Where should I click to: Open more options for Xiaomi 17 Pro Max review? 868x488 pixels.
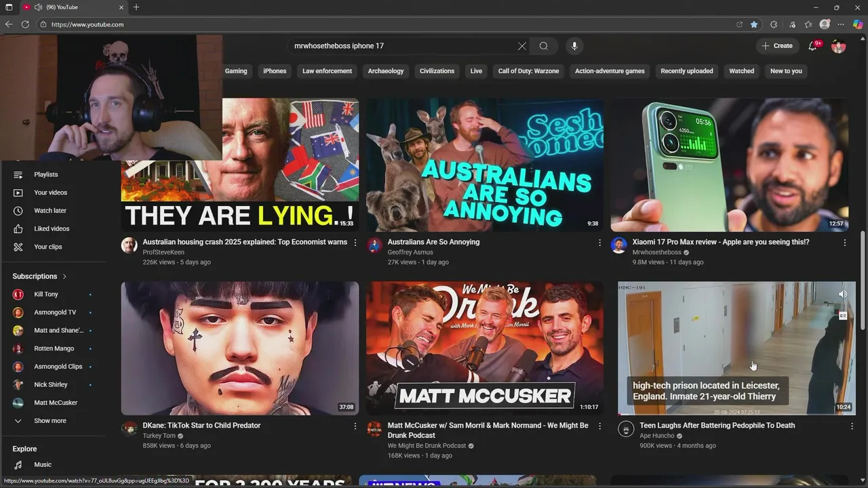click(845, 243)
